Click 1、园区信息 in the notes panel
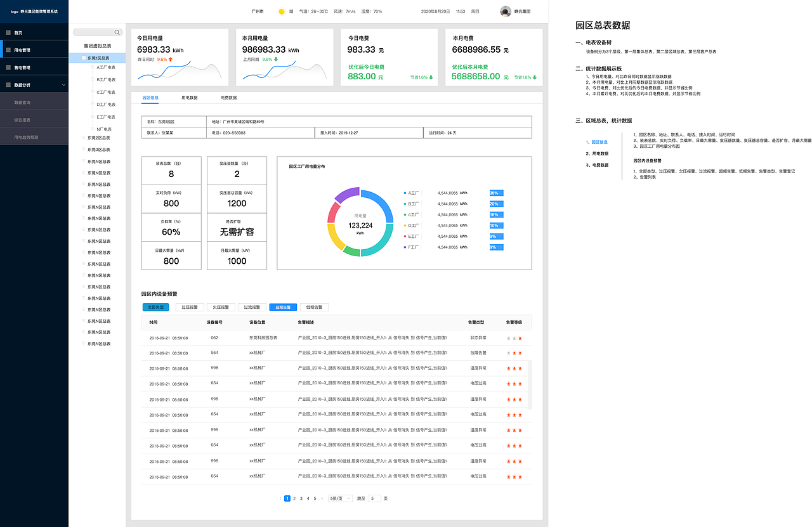812x527 pixels. pyautogui.click(x=596, y=142)
